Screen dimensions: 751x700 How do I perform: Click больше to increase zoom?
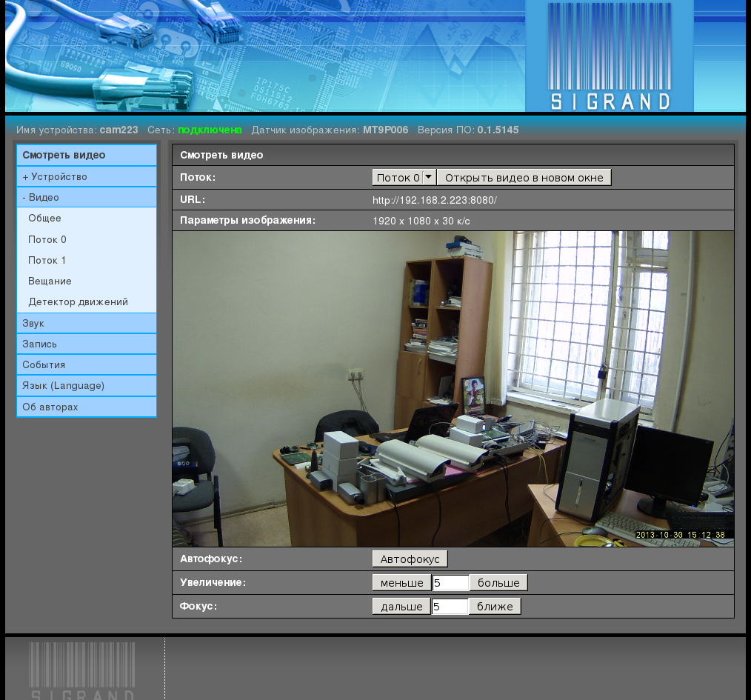click(498, 583)
